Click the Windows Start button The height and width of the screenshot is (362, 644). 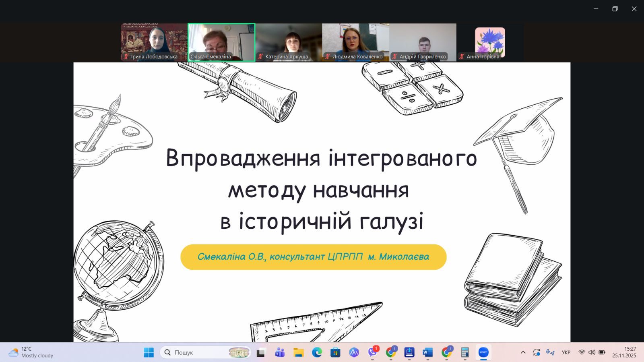[149, 352]
